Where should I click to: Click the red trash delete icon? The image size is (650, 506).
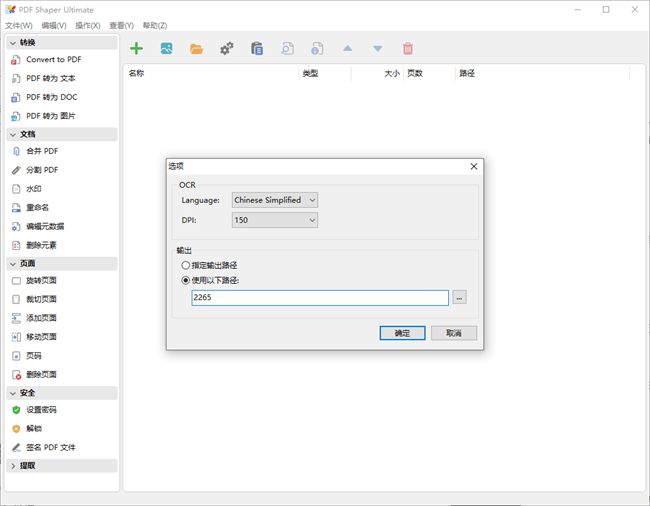[407, 48]
